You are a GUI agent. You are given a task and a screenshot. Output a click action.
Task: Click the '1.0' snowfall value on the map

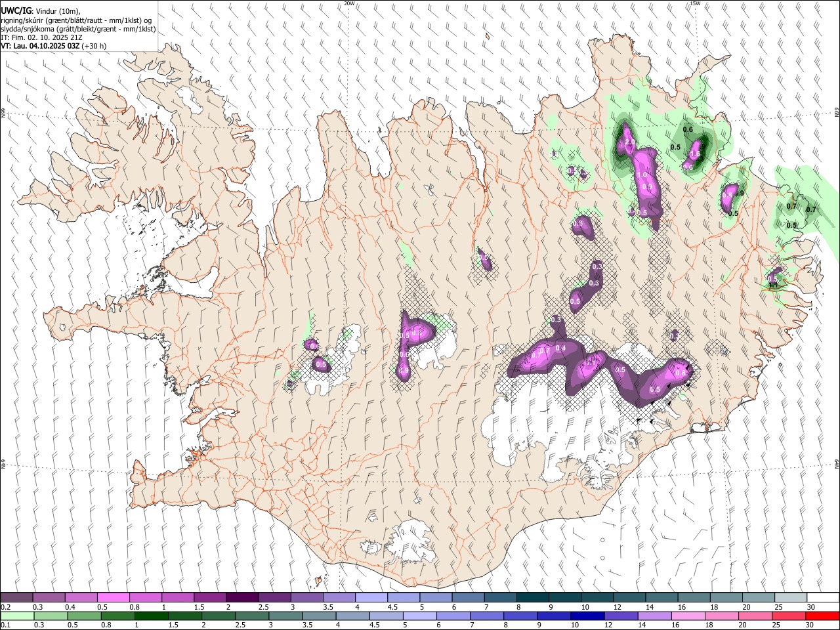(642, 175)
